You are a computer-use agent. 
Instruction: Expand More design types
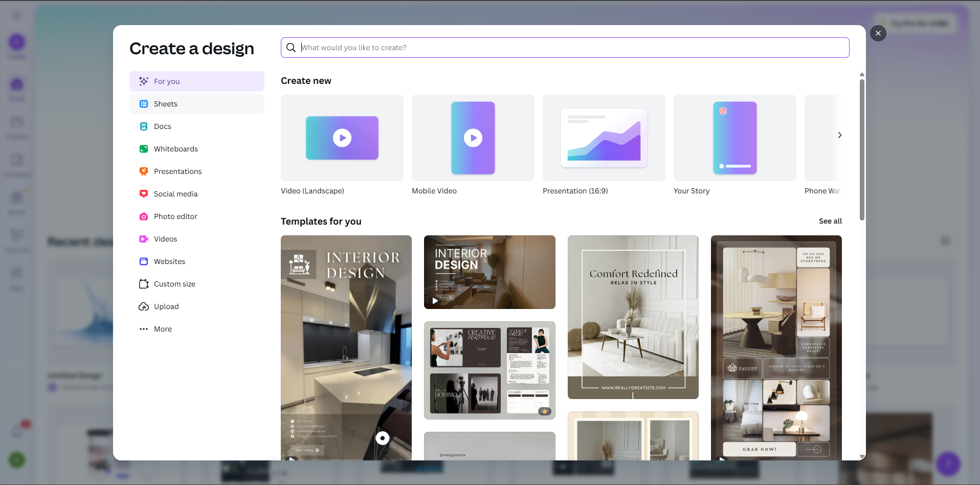[162, 328]
